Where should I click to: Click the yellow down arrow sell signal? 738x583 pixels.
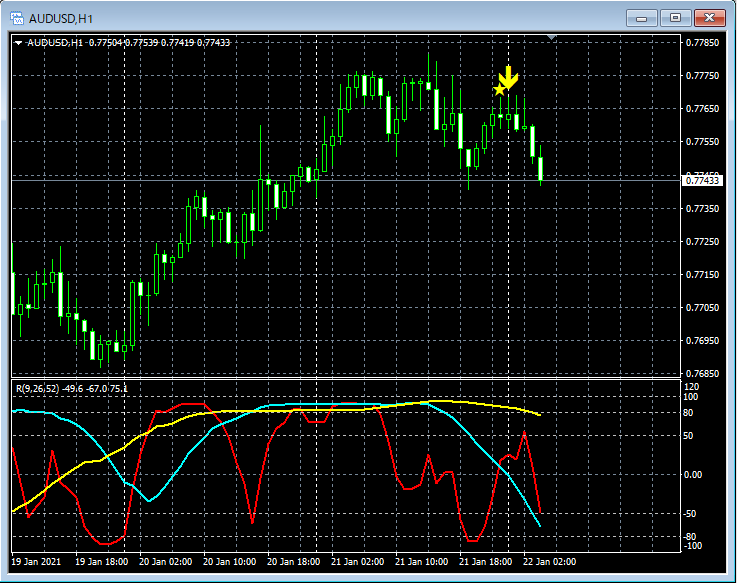tap(509, 77)
